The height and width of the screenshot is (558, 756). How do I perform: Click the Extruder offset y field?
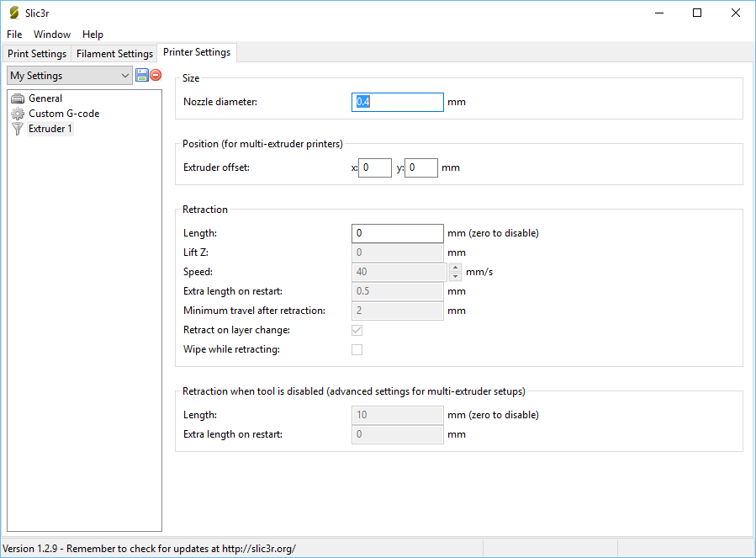point(421,167)
